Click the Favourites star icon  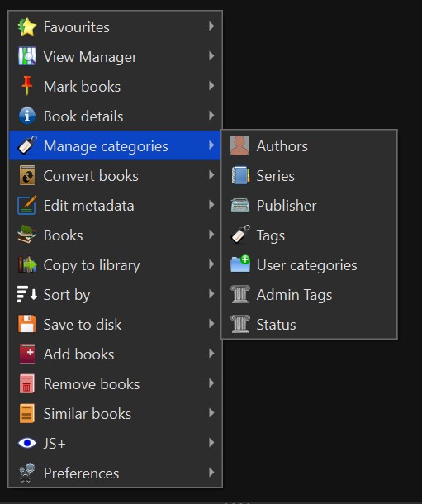(x=27, y=27)
